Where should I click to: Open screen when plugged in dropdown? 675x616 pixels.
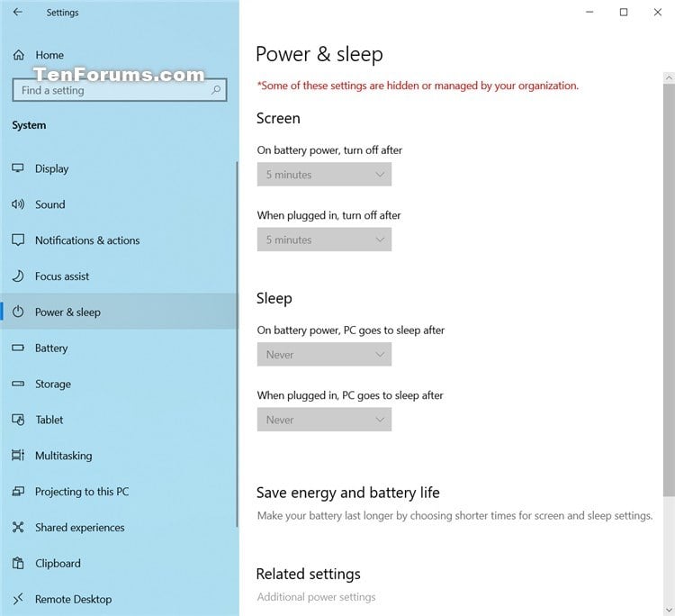click(324, 240)
